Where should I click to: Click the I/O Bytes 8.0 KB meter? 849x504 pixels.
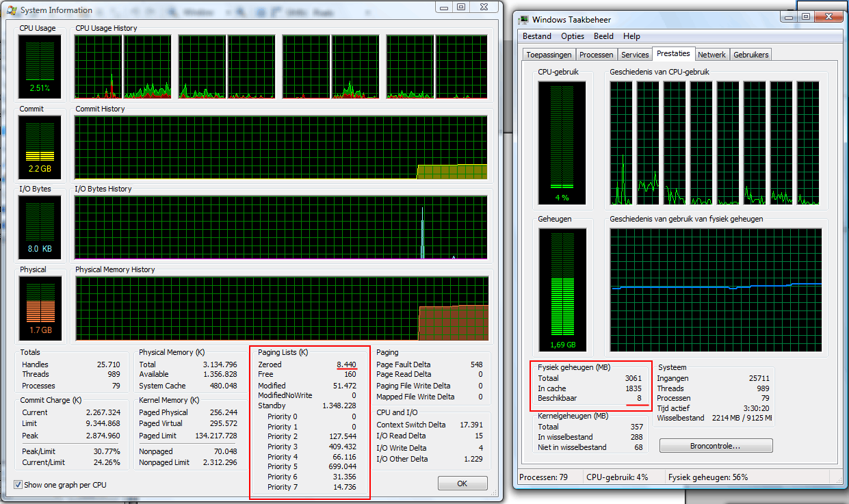(40, 228)
